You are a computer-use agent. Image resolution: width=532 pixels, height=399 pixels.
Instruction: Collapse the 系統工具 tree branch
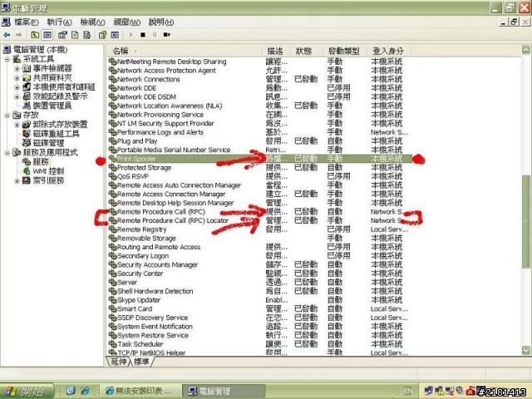click(x=7, y=59)
